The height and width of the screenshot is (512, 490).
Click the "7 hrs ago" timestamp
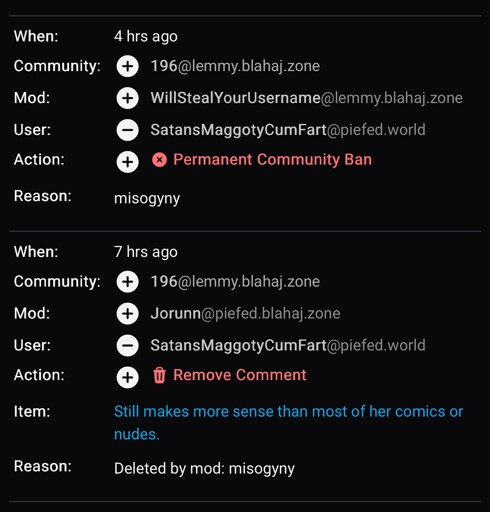[x=146, y=252]
